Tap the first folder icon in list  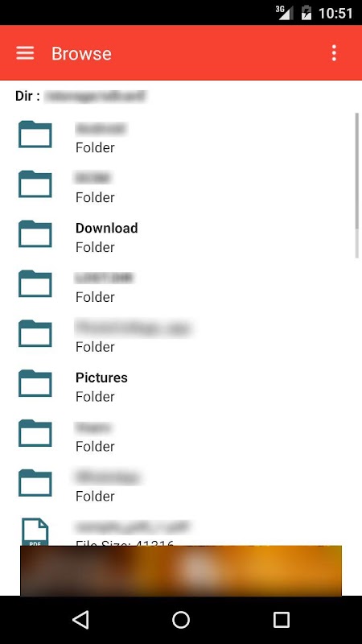35,134
